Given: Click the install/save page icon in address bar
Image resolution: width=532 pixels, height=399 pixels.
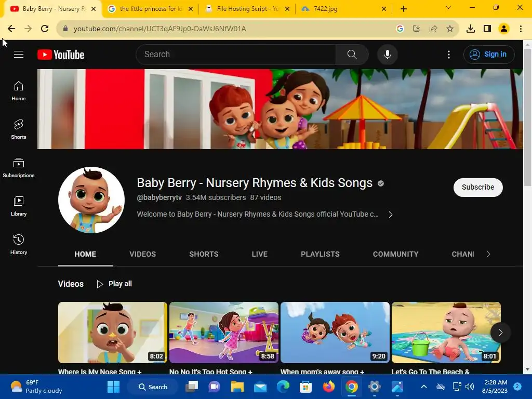Looking at the screenshot, I should click(x=417, y=29).
